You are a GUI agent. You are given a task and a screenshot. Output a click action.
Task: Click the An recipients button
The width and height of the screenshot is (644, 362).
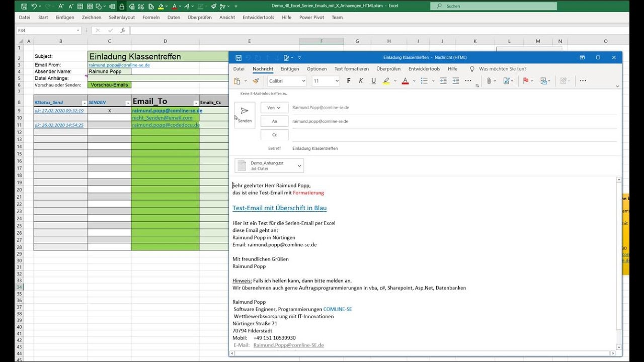274,121
